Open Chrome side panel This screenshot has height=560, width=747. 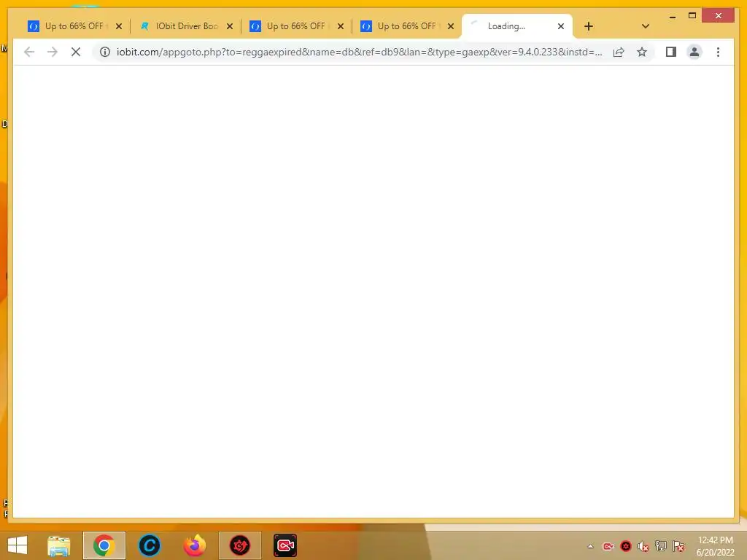pyautogui.click(x=671, y=52)
